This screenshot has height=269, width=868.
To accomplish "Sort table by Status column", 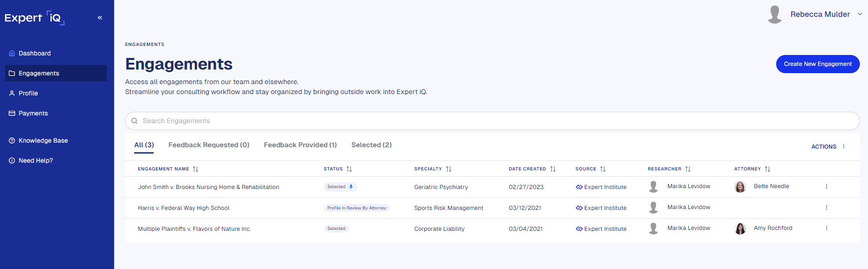I will click(349, 169).
